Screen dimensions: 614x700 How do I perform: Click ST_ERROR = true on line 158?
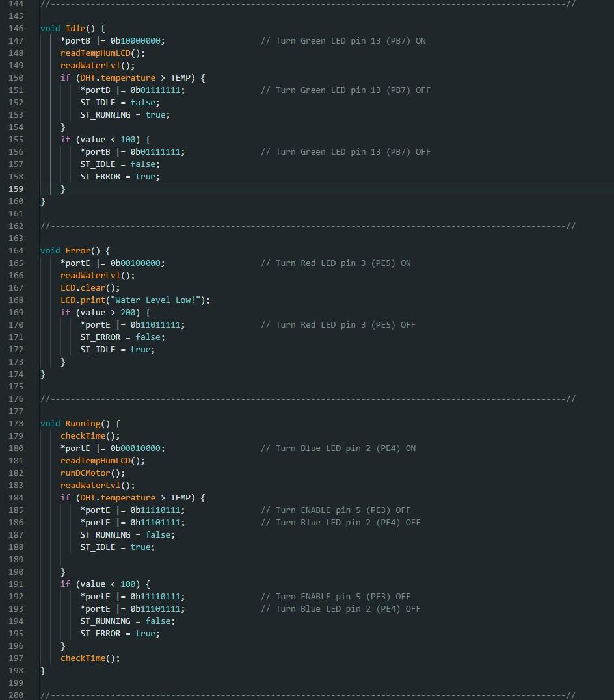(x=119, y=176)
